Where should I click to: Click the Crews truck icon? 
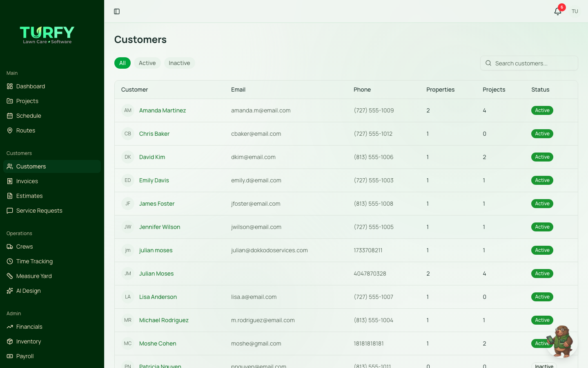(x=10, y=247)
